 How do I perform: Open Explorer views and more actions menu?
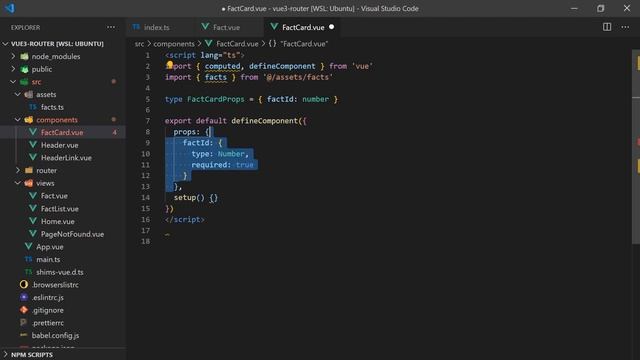click(x=111, y=27)
